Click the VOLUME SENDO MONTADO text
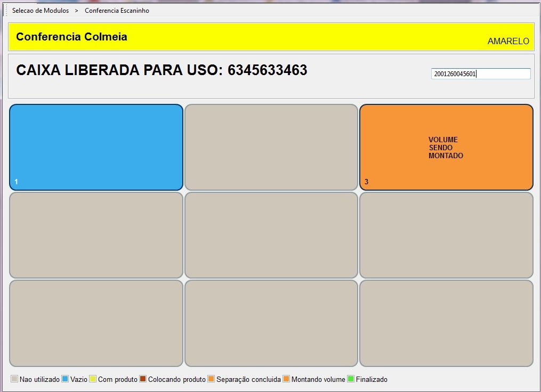The height and width of the screenshot is (392, 541). (446, 148)
